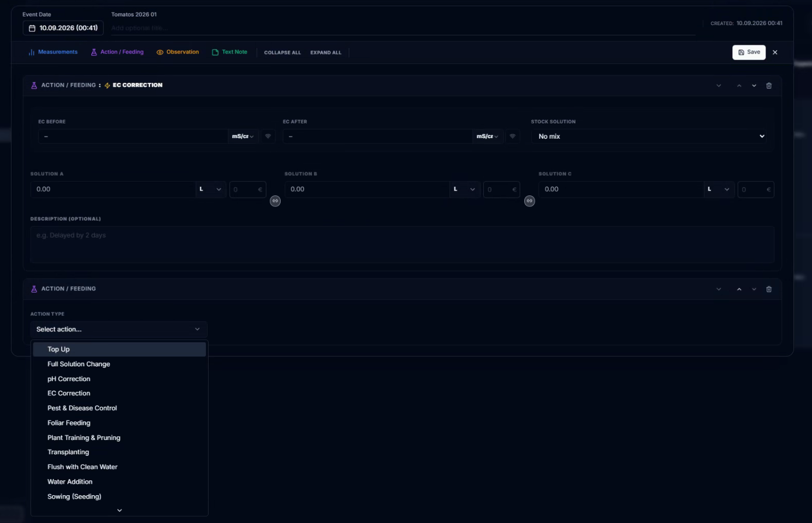
Task: Collapse the second Action / Feeding block
Action: coord(719,289)
